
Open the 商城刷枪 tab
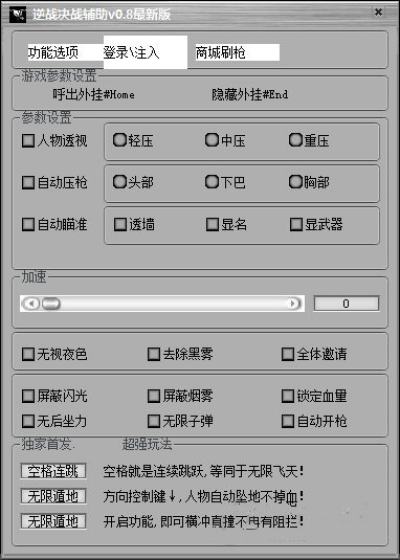(237, 52)
